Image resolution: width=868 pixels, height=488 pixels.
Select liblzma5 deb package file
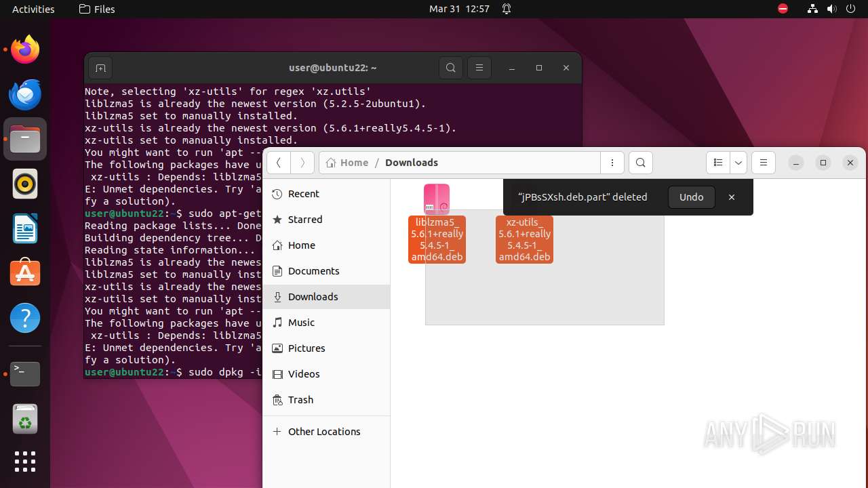(x=437, y=223)
